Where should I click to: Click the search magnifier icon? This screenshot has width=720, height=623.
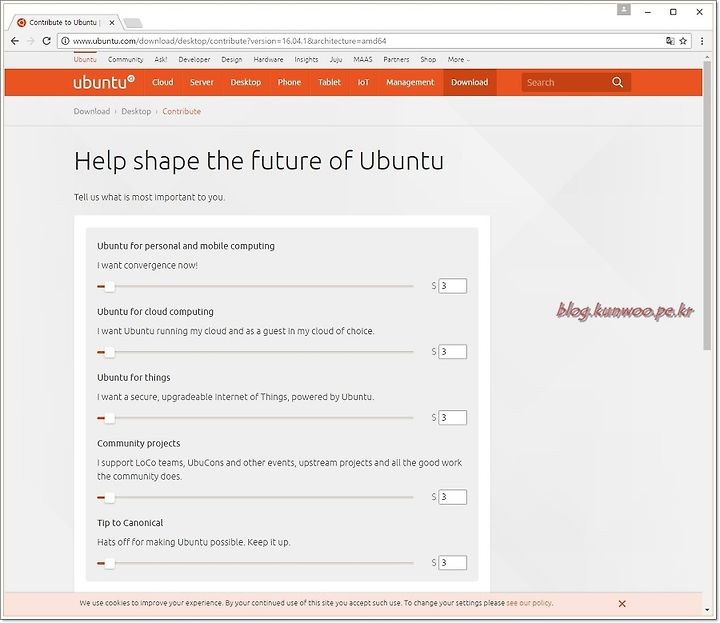click(618, 82)
